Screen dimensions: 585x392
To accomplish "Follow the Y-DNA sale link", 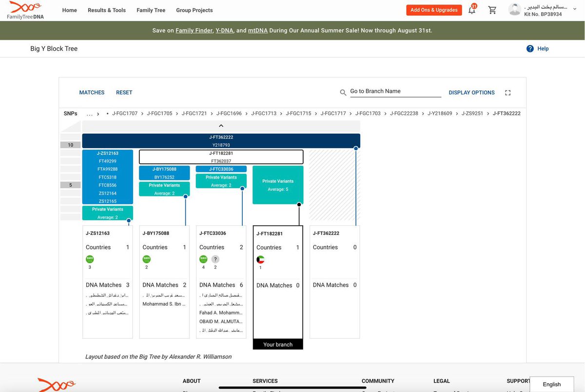I will (x=224, y=30).
